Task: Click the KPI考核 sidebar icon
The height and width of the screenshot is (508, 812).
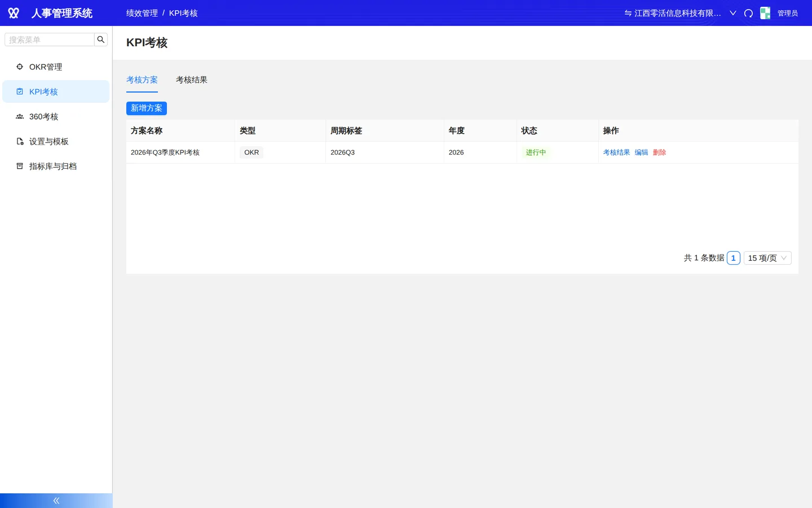Action: coord(20,91)
